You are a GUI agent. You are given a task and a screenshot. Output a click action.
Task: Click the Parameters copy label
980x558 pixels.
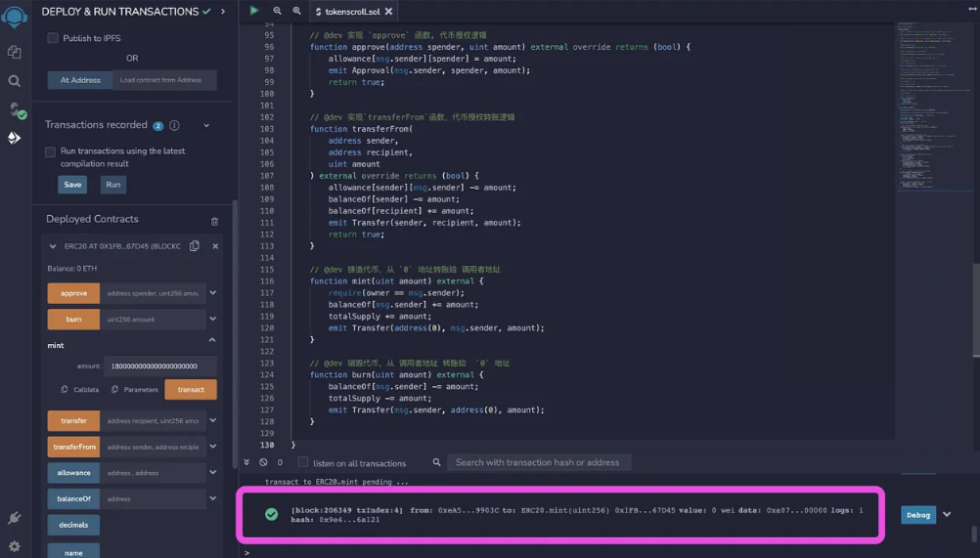click(141, 390)
